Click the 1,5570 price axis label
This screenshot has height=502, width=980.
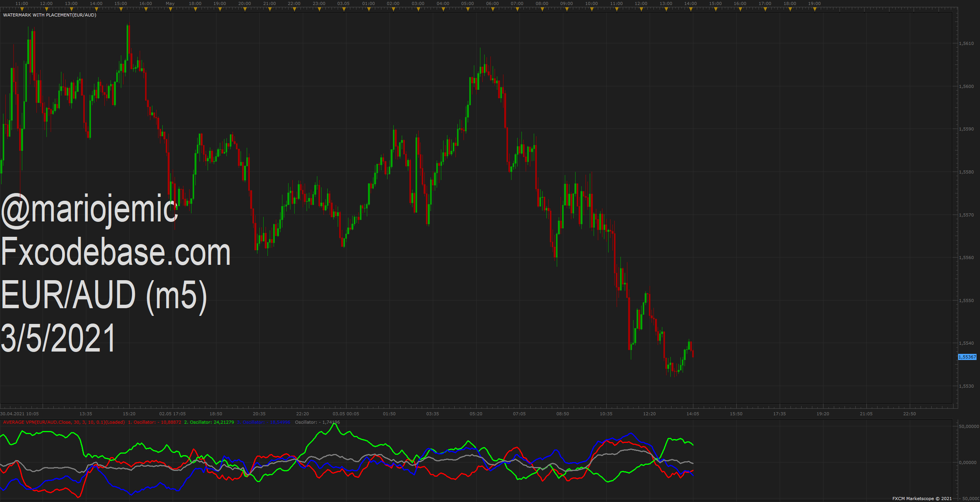point(966,215)
